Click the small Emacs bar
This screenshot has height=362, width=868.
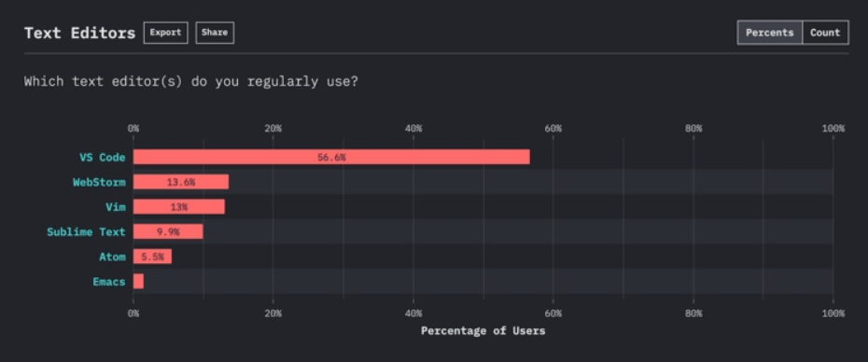click(x=138, y=282)
